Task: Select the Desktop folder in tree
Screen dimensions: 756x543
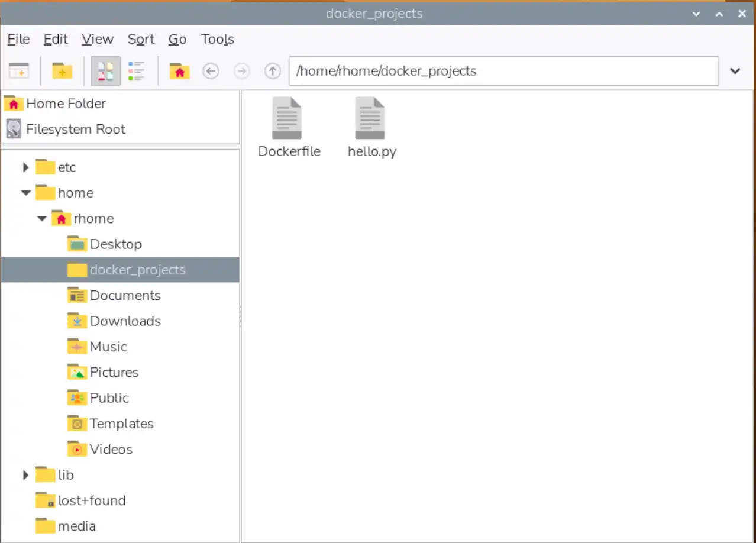Action: [104, 244]
